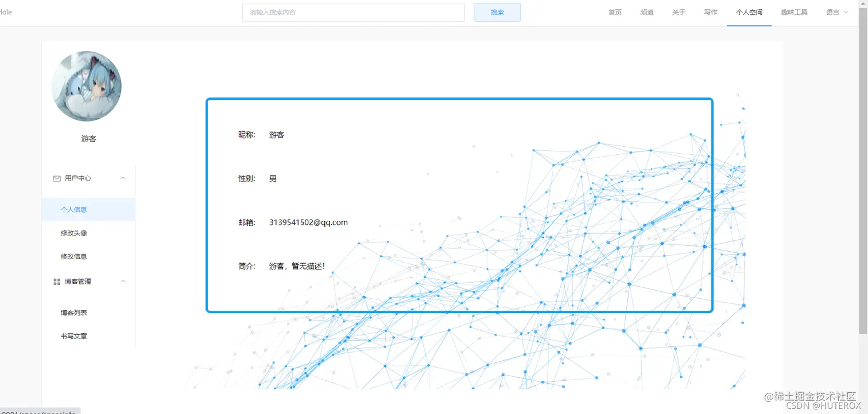Collapse the 用户中心 section chevron
The image size is (868, 414).
(x=122, y=178)
